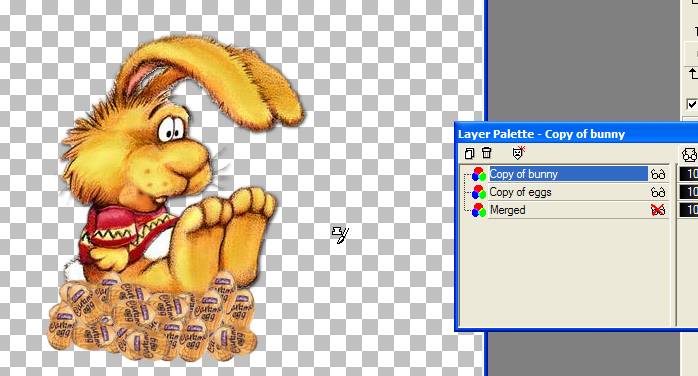
Task: Click the bent up-arrow icon at right edge
Action: (x=693, y=73)
